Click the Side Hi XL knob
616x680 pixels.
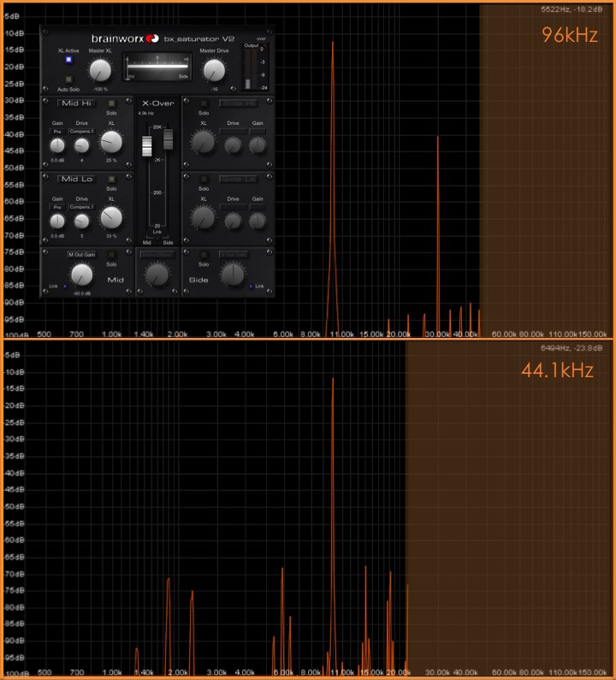[204, 142]
